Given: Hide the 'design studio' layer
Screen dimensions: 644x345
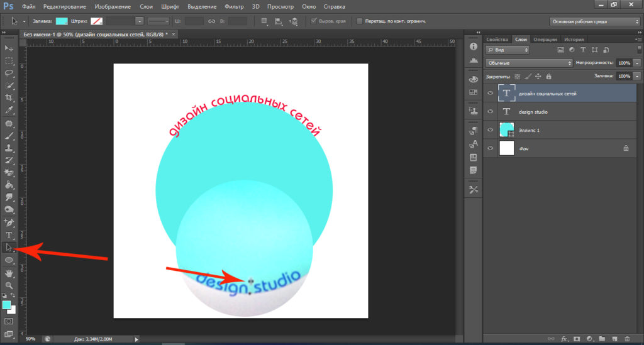Looking at the screenshot, I should tap(491, 112).
